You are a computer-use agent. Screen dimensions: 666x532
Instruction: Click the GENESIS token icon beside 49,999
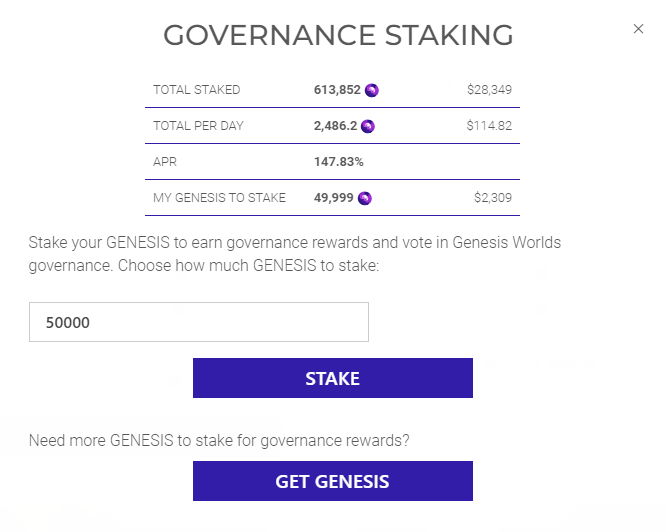click(365, 198)
